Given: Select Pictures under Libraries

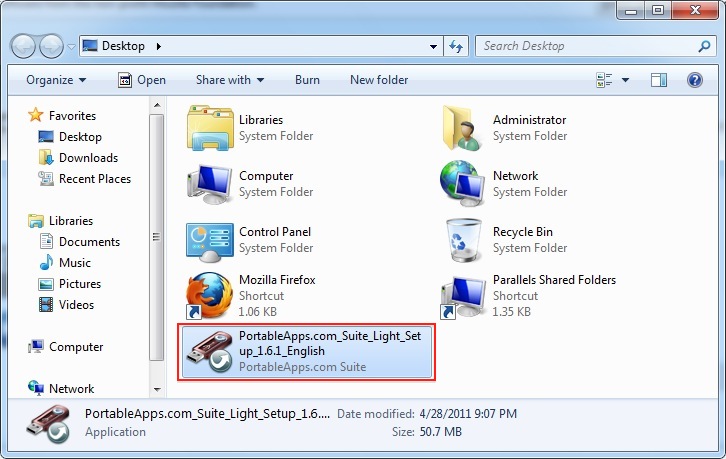Looking at the screenshot, I should 79,284.
